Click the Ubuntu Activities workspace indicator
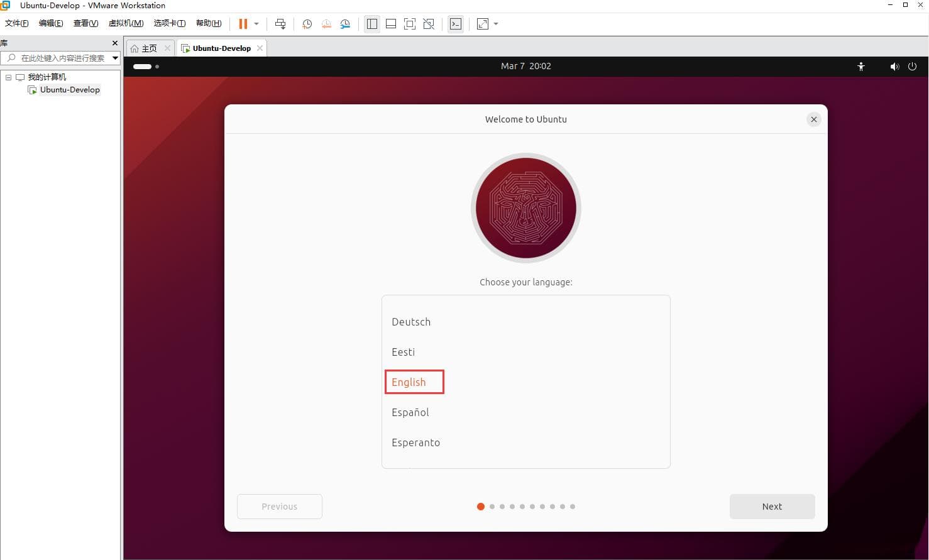This screenshot has width=929, height=560. 146,66
